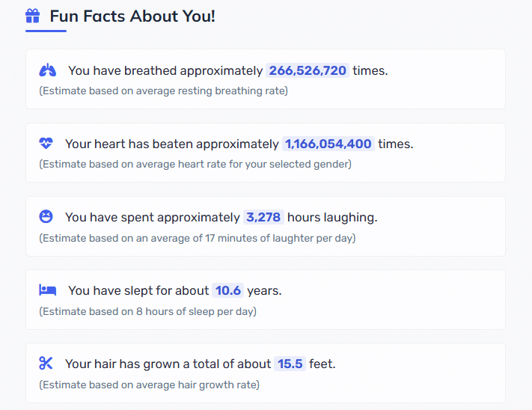Click the heartbeat icon in heart fact
Viewport: 532px width, 410px height.
46,143
